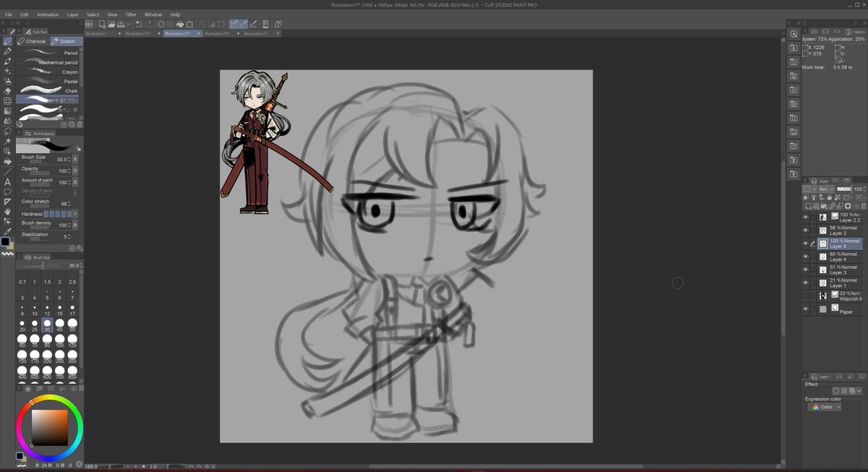Image resolution: width=868 pixels, height=472 pixels.
Task: Click the Undo arrow in command bar
Action: (x=139, y=24)
